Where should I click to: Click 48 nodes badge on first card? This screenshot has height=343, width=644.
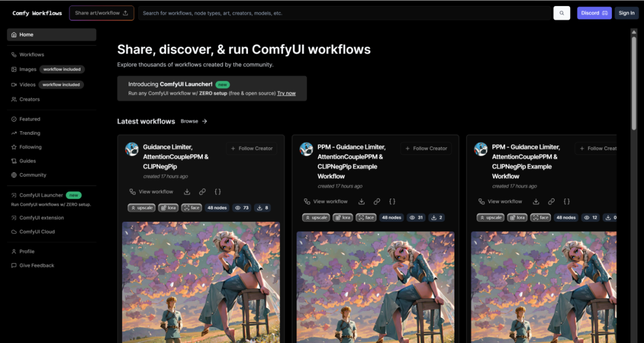(217, 208)
